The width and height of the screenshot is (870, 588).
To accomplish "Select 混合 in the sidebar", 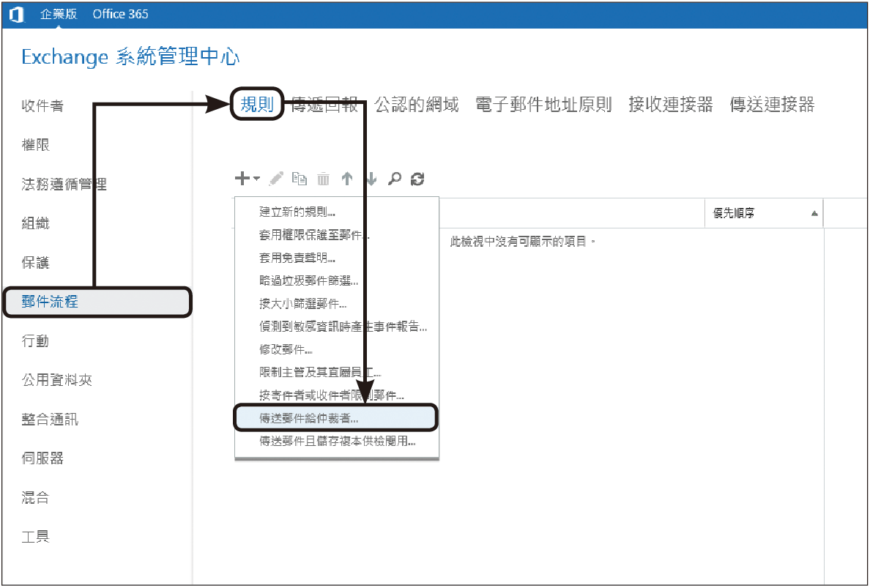I will (x=35, y=498).
